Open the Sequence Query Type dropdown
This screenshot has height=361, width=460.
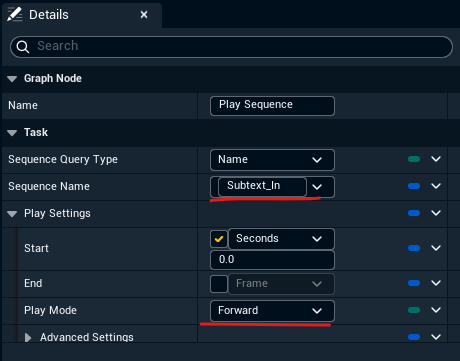click(272, 160)
